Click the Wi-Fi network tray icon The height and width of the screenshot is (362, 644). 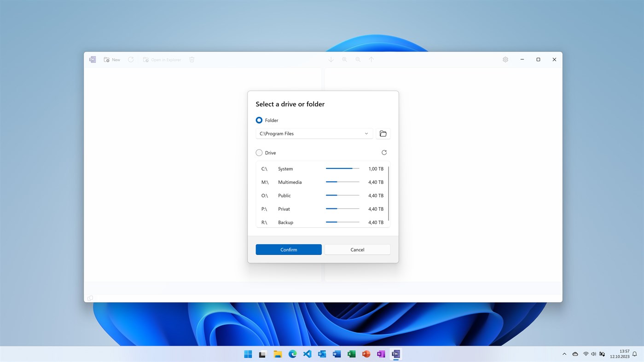coord(586,354)
